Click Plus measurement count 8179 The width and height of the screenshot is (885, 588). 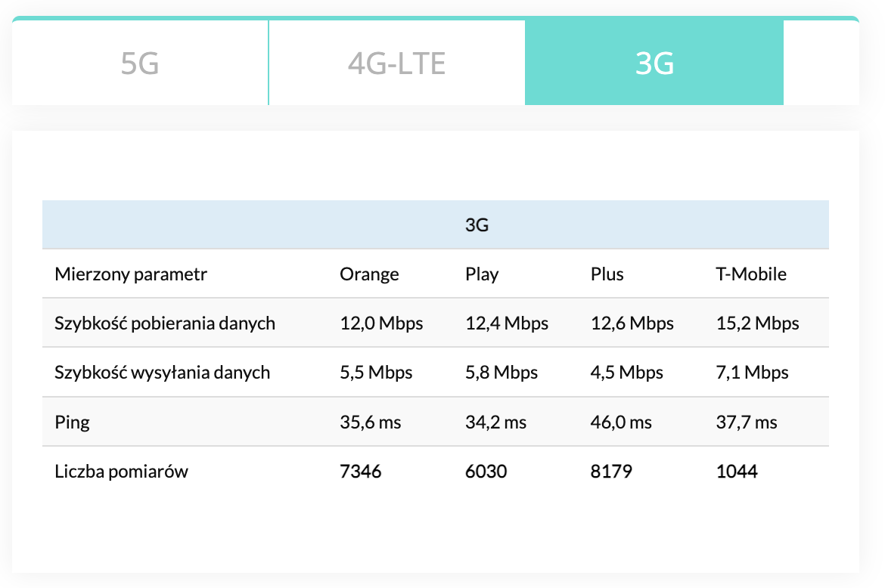point(611,472)
